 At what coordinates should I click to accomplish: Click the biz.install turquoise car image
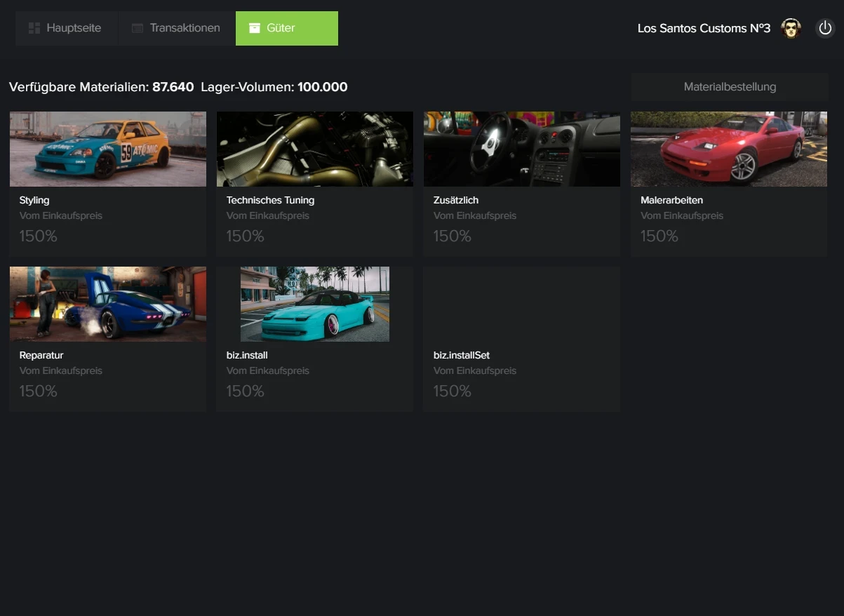click(x=314, y=304)
